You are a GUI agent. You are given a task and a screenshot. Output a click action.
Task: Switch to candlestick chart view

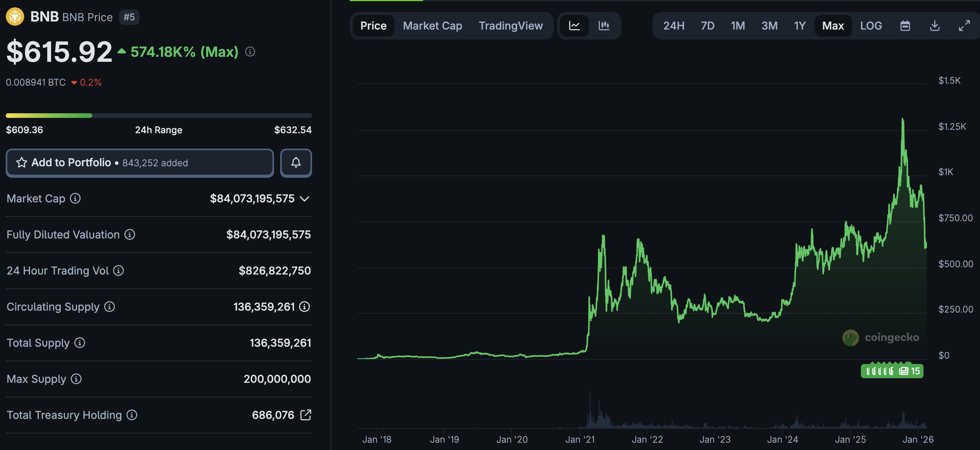pos(604,26)
